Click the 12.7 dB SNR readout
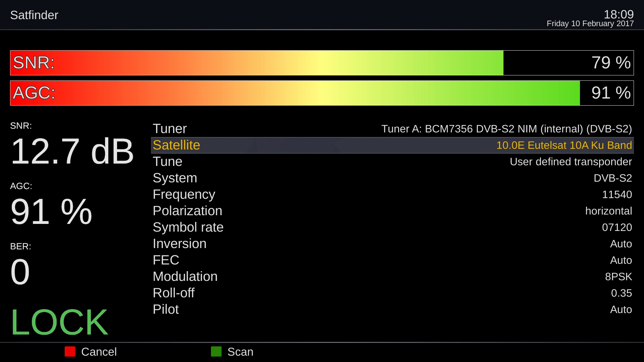This screenshot has height=362, width=644. [72, 152]
